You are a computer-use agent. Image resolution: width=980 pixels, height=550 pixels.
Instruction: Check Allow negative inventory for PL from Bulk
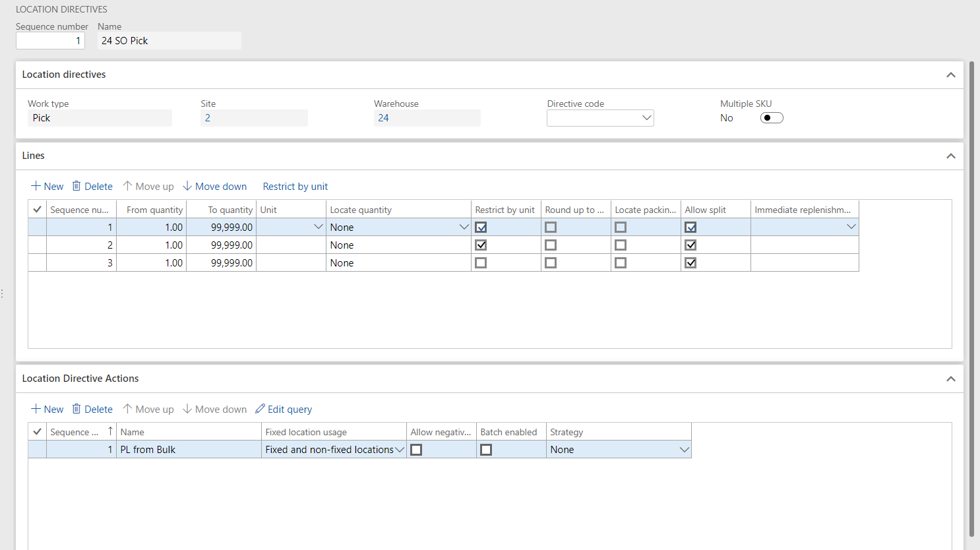(x=416, y=450)
